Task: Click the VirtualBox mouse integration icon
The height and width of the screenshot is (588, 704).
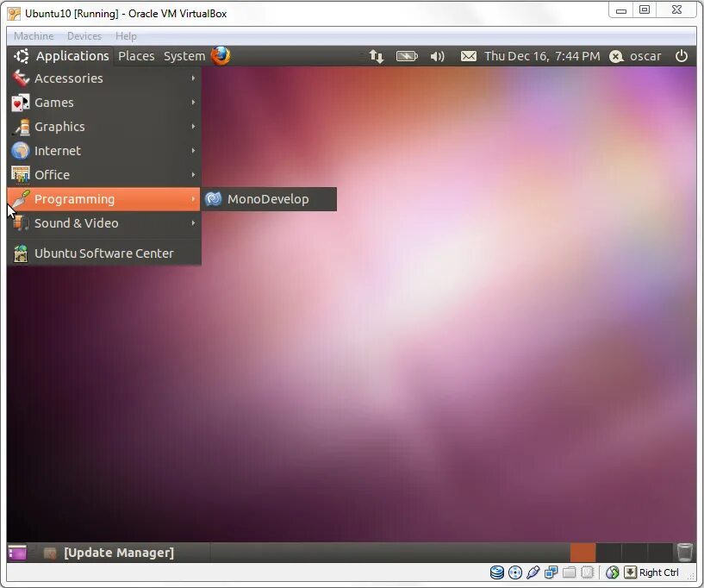Action: click(x=613, y=572)
